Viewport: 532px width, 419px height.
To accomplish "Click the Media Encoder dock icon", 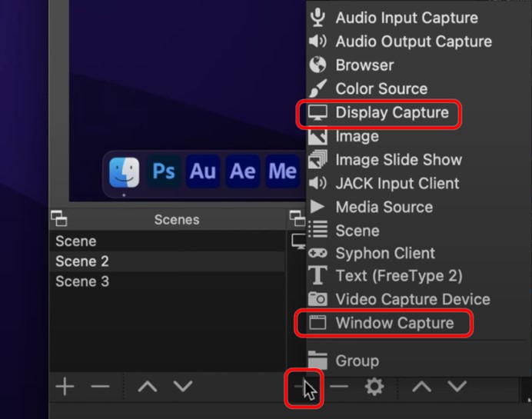I will pyautogui.click(x=281, y=171).
